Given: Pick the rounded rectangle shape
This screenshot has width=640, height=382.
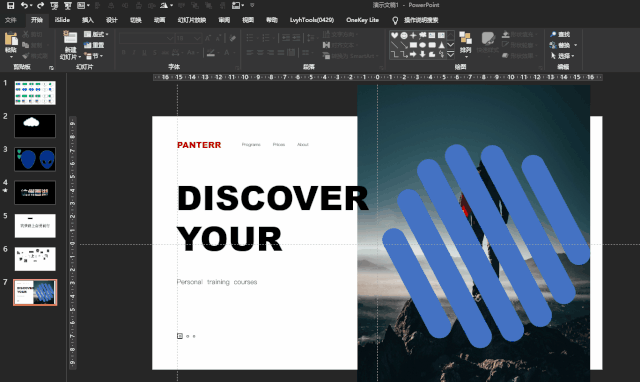Looking at the screenshot, I should 432,45.
